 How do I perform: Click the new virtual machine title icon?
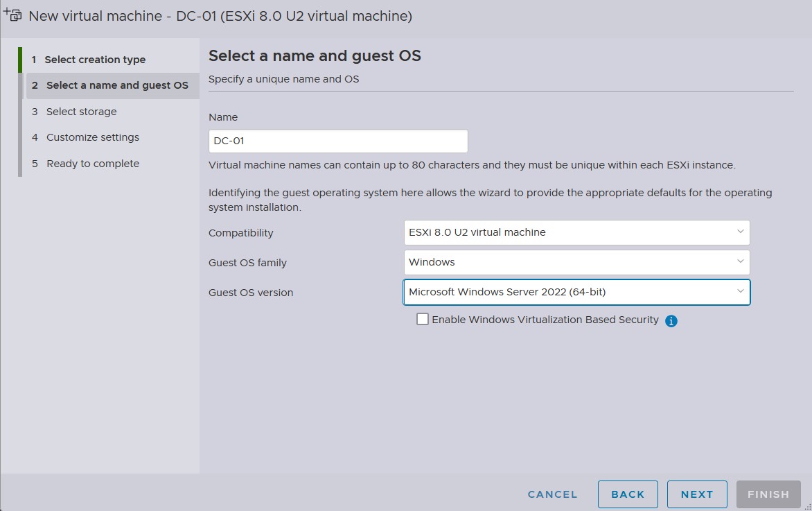[12, 15]
